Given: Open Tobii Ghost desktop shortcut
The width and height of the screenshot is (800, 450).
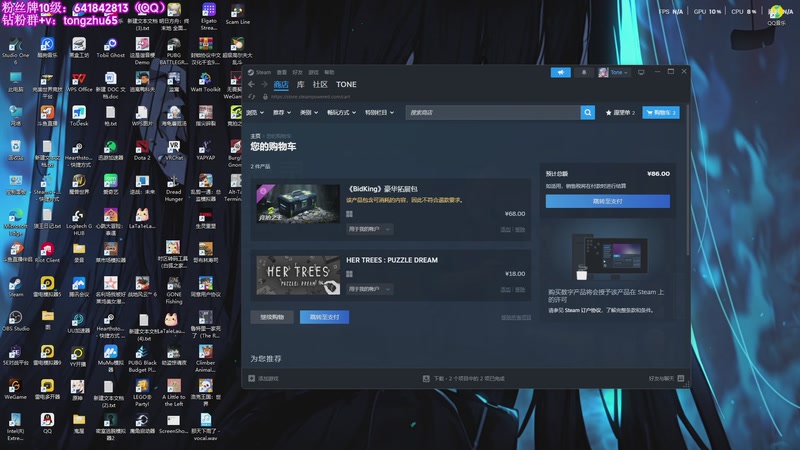Looking at the screenshot, I should pos(111,48).
